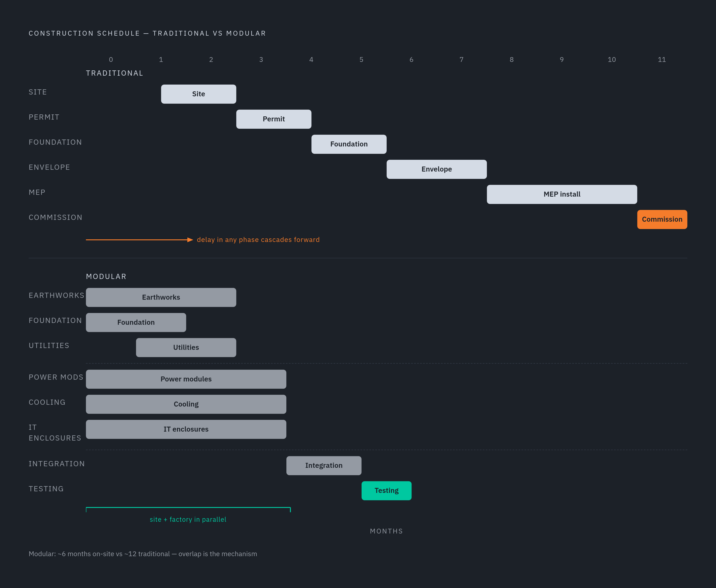This screenshot has height=588, width=716.
Task: Click the Earthworks bar in Modular
Action: coord(161,297)
